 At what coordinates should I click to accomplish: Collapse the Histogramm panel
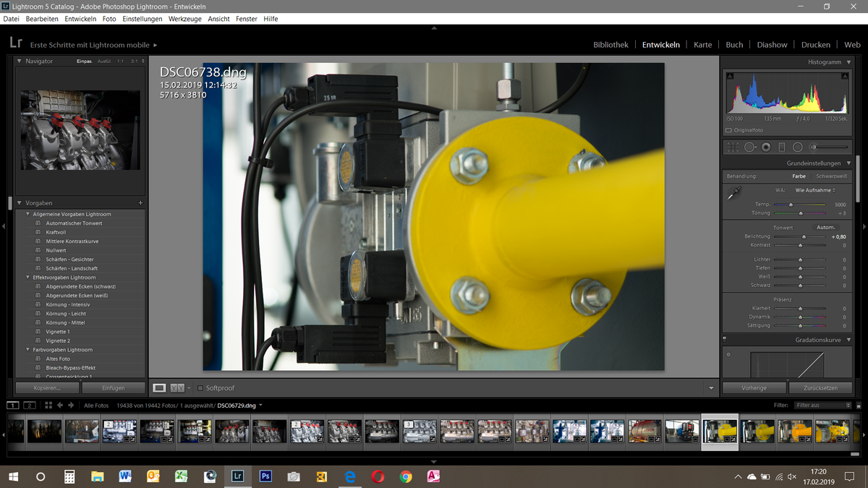pyautogui.click(x=848, y=61)
